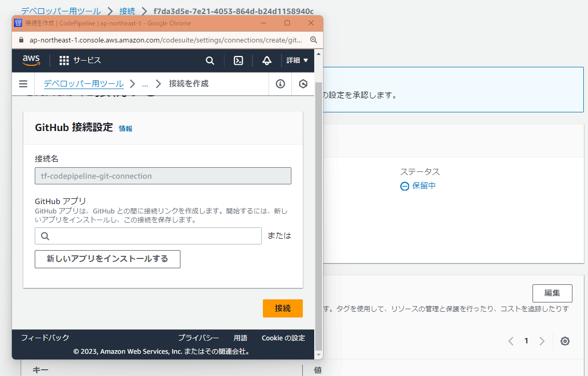Open table settings gear in background
The image size is (588, 376).
point(565,341)
